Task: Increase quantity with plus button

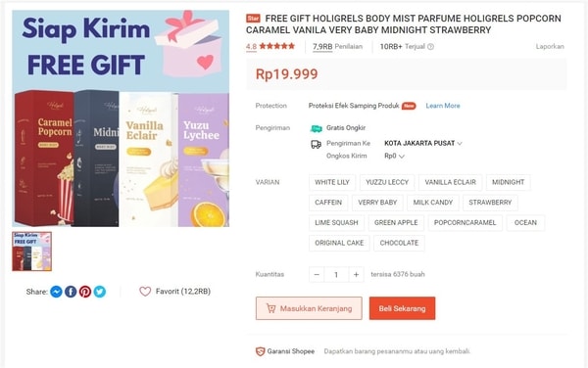Action: pos(356,274)
